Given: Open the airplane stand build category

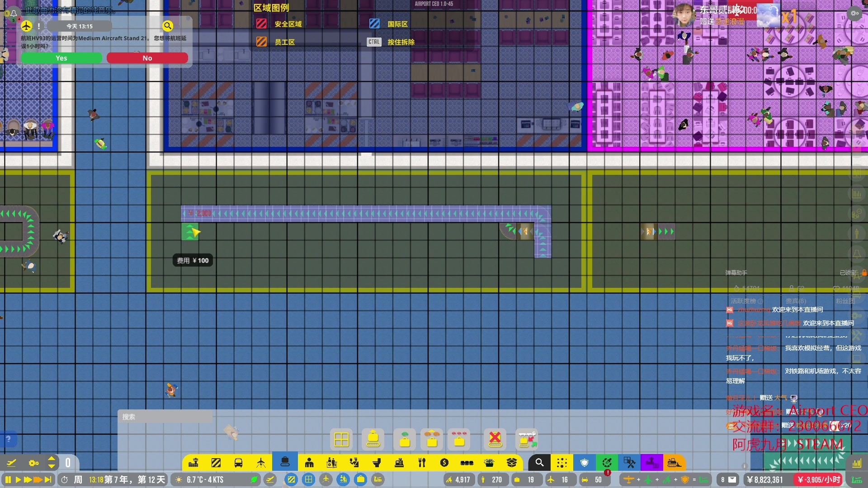Looking at the screenshot, I should 261,462.
